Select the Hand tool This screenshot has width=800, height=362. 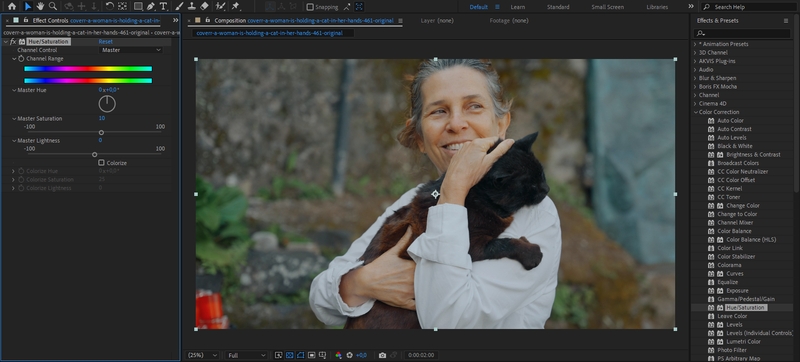click(x=40, y=7)
